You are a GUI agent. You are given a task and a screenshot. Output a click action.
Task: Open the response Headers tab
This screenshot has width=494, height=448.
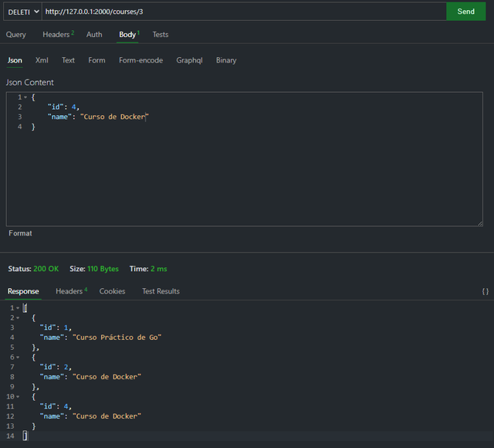click(71, 291)
